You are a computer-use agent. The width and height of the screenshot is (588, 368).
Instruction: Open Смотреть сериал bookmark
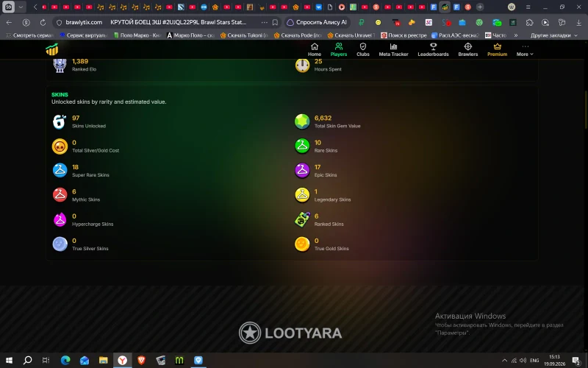pyautogui.click(x=29, y=35)
